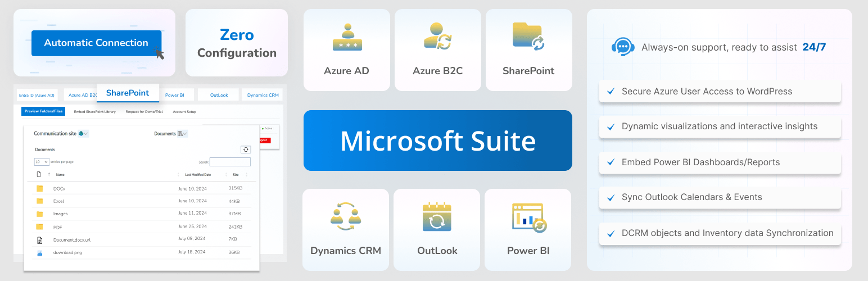Open the Document.docx.url file name

(x=72, y=240)
